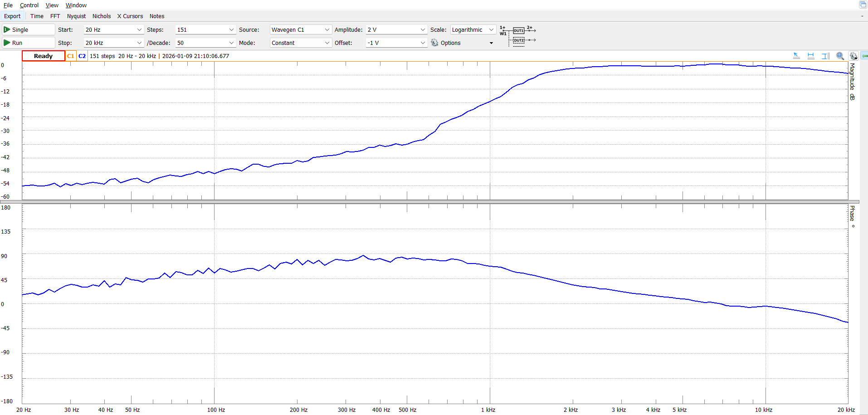Expand the Scale Logarithmic dropdown

(491, 30)
